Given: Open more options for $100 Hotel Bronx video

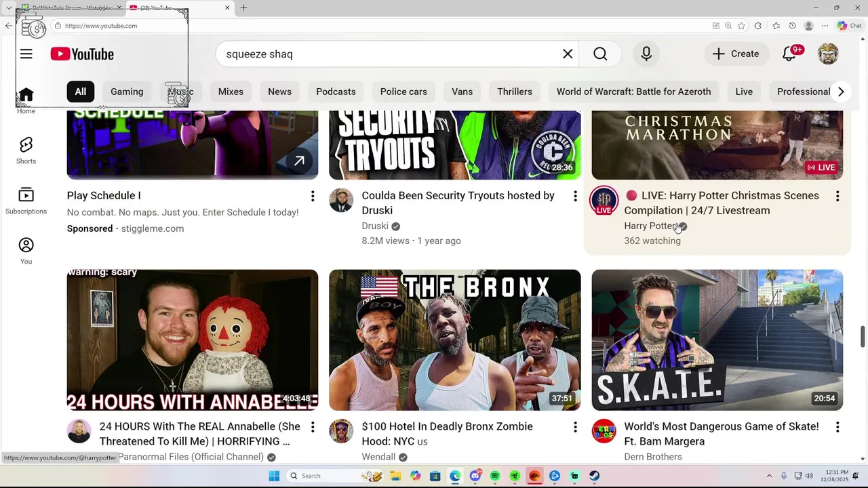Looking at the screenshot, I should tap(575, 427).
